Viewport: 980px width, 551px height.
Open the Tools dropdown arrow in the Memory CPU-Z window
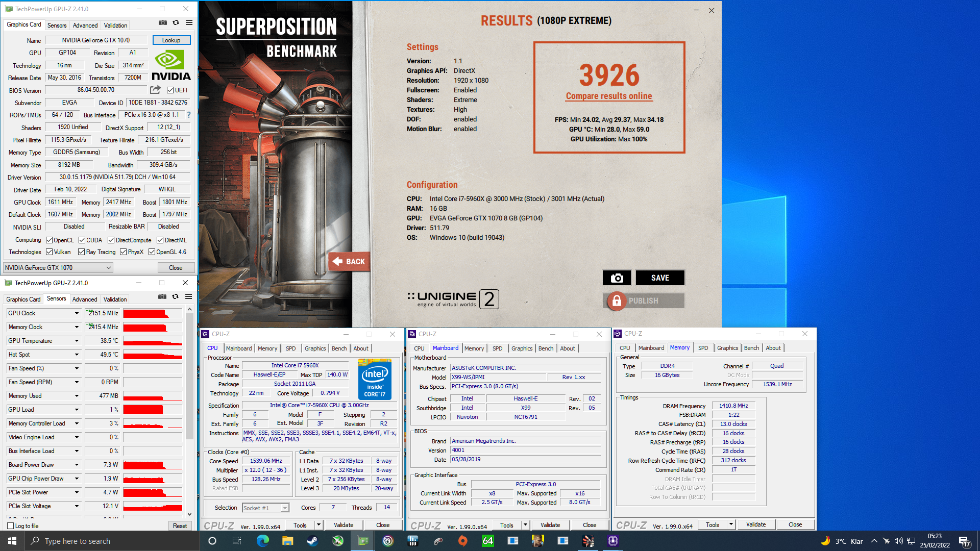(x=731, y=524)
